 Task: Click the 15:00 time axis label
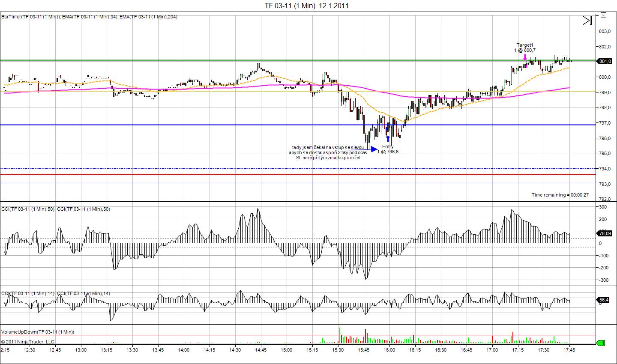click(287, 350)
